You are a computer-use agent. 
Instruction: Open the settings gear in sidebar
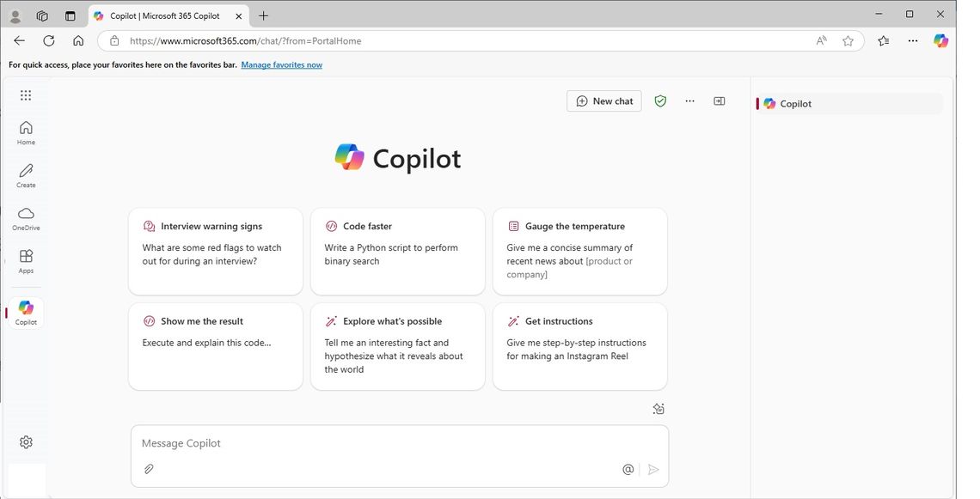tap(26, 441)
